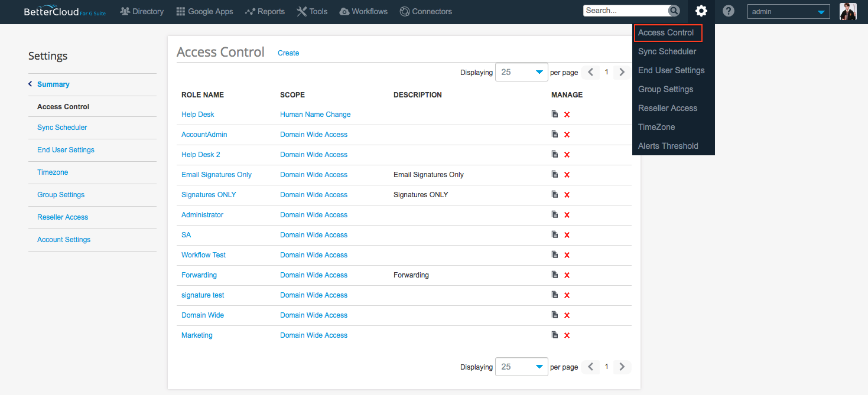
Task: Copy the Signatures ONLY role
Action: click(x=554, y=194)
